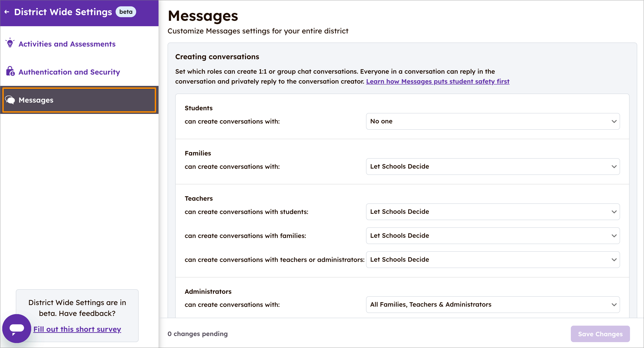
Task: Follow the Fill out this short survey link
Action: [x=77, y=329]
